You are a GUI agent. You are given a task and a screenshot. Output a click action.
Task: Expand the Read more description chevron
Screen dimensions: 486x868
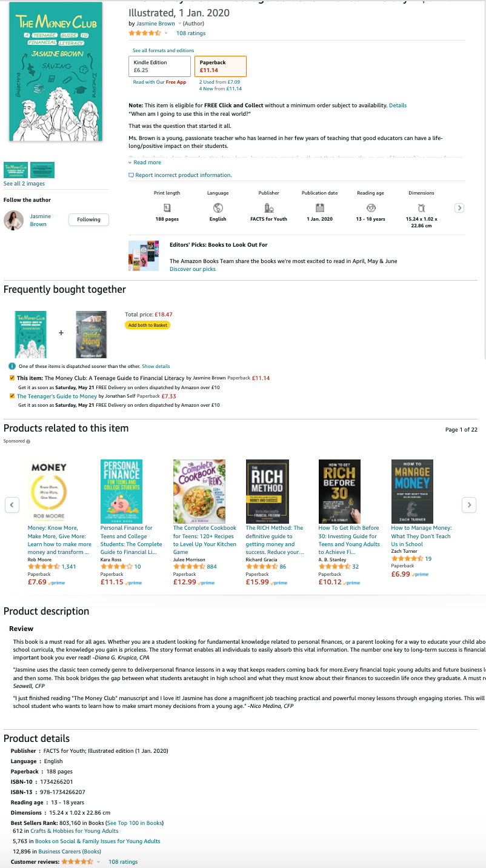point(130,162)
